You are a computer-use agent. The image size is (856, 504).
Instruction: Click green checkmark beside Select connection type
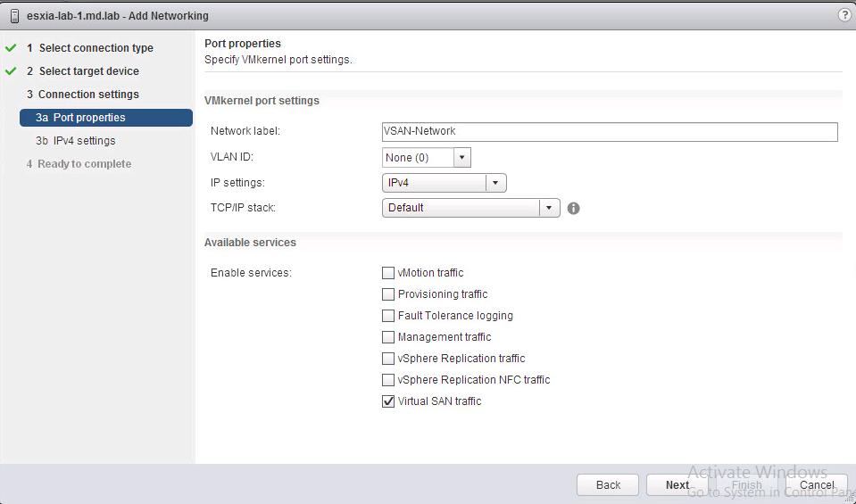11,48
